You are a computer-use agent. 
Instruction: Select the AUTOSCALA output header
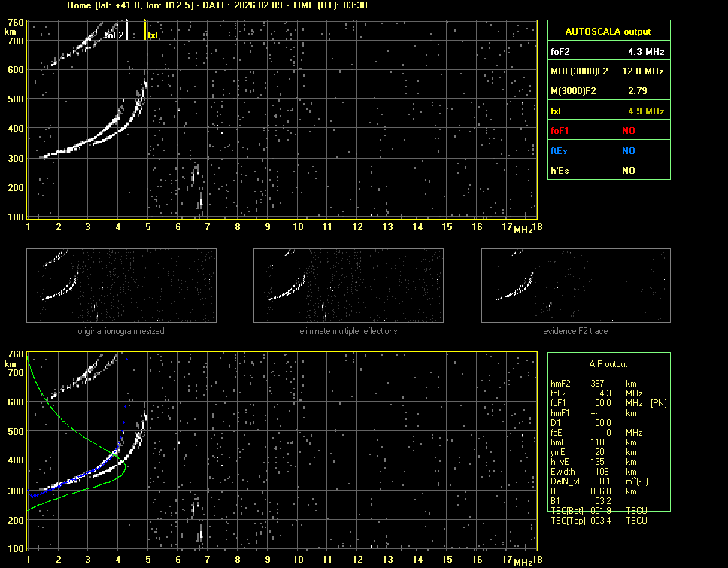click(x=608, y=32)
